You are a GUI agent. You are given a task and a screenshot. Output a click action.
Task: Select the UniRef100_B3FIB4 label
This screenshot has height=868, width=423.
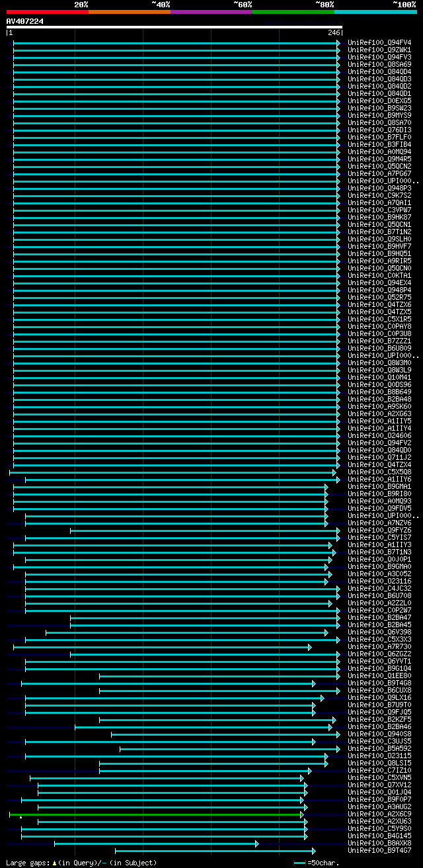coord(379,145)
